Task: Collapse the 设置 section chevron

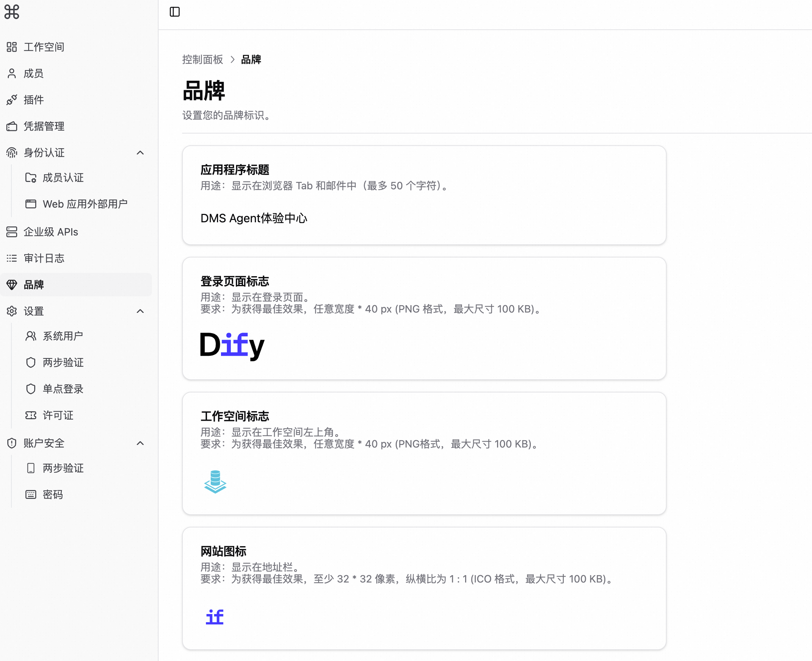Action: [140, 311]
